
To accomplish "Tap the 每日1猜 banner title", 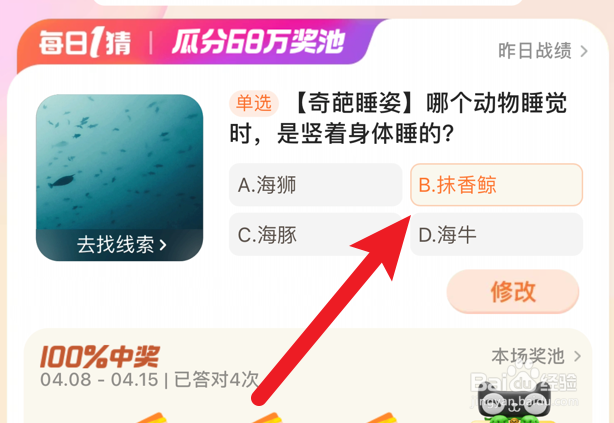I will pos(85,43).
